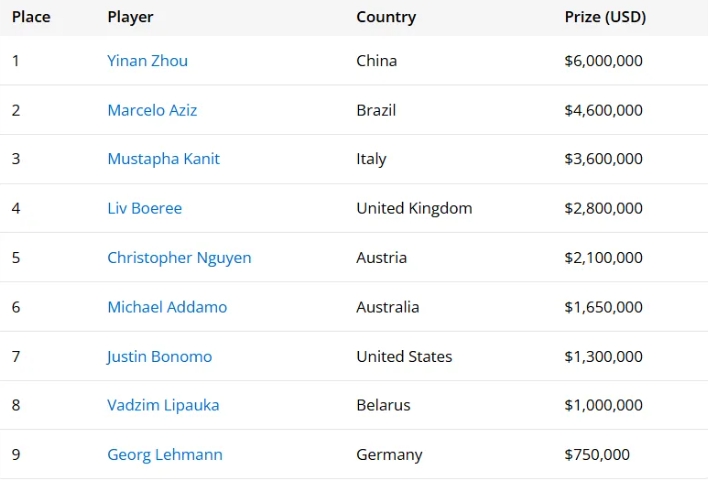Select the $750,000 prize cell
Image resolution: width=708 pixels, height=483 pixels.
click(x=597, y=455)
